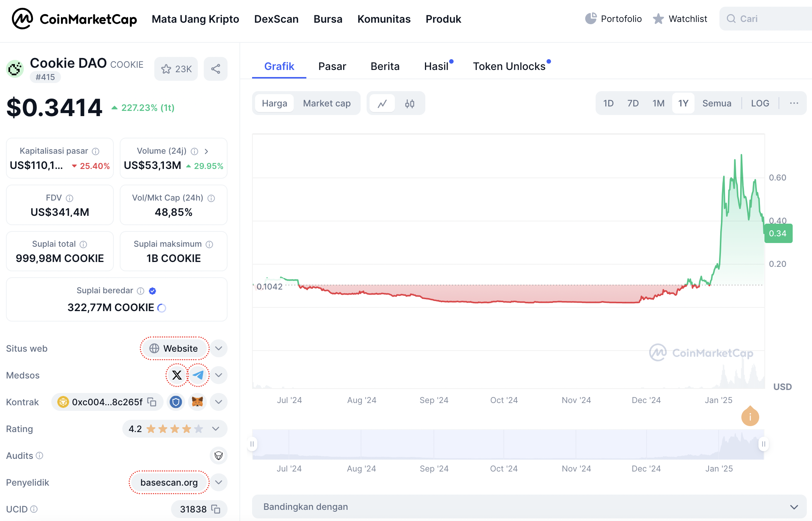Enable logarithmic scale with LOG button

coord(760,103)
